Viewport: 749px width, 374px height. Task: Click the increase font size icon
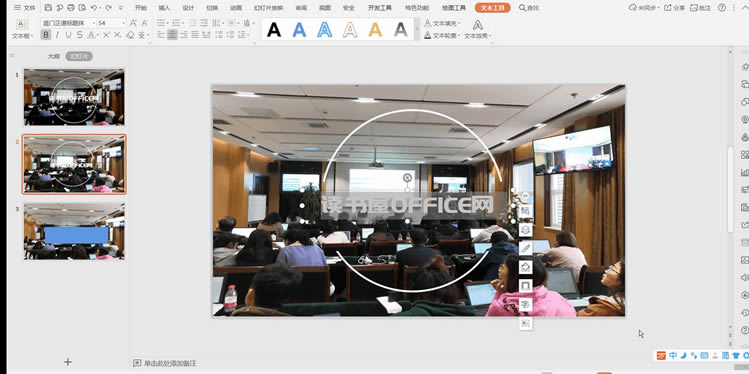(133, 23)
